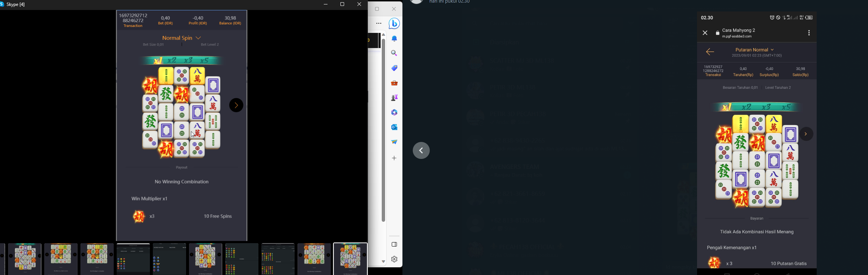Click the scroll-up arrow of the Edge scrollbar
This screenshot has width=868, height=275.
coord(384,35)
